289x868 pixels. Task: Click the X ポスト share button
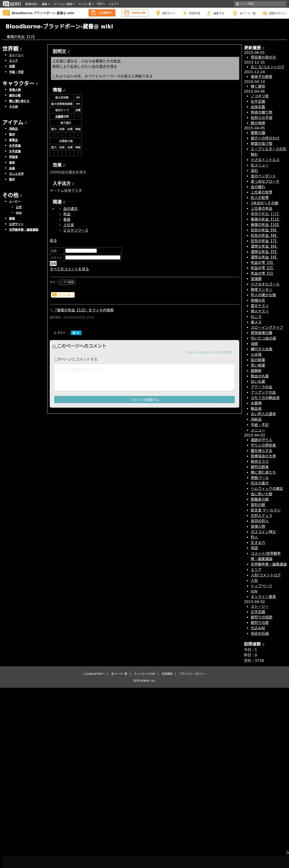pos(59,333)
